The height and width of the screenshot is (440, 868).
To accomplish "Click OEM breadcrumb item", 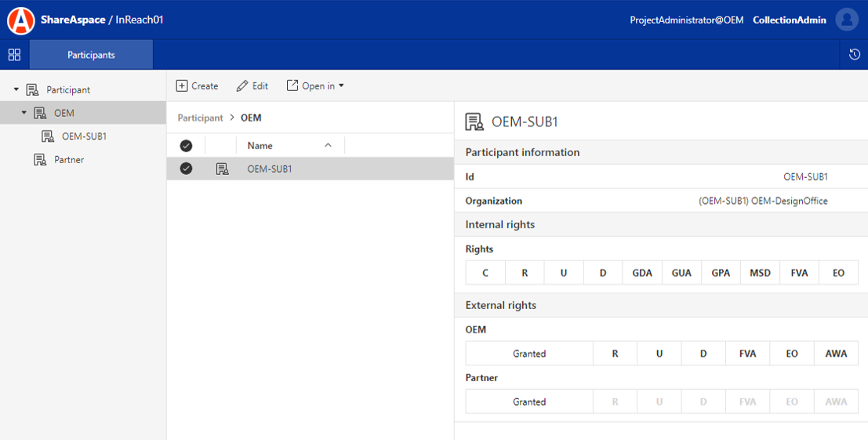I will (x=251, y=118).
